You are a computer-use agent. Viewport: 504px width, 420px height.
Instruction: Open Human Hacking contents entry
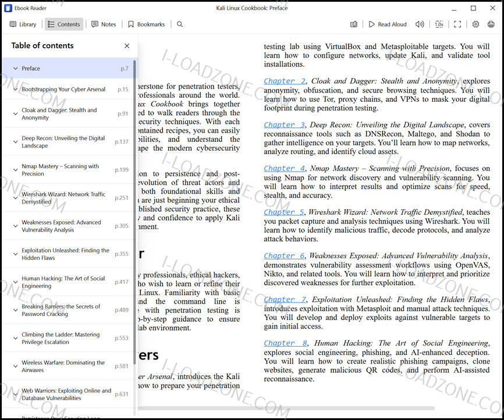tap(68, 282)
